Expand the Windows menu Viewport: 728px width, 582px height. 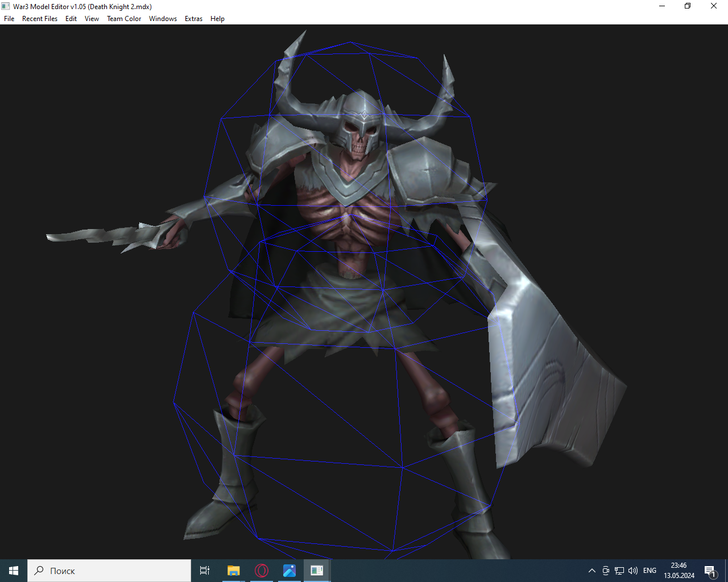pyautogui.click(x=163, y=19)
